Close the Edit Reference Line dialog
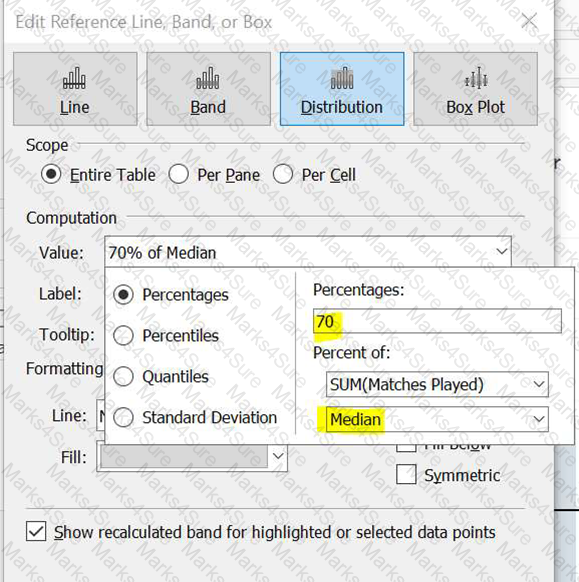The height and width of the screenshot is (582, 579). pos(529,21)
